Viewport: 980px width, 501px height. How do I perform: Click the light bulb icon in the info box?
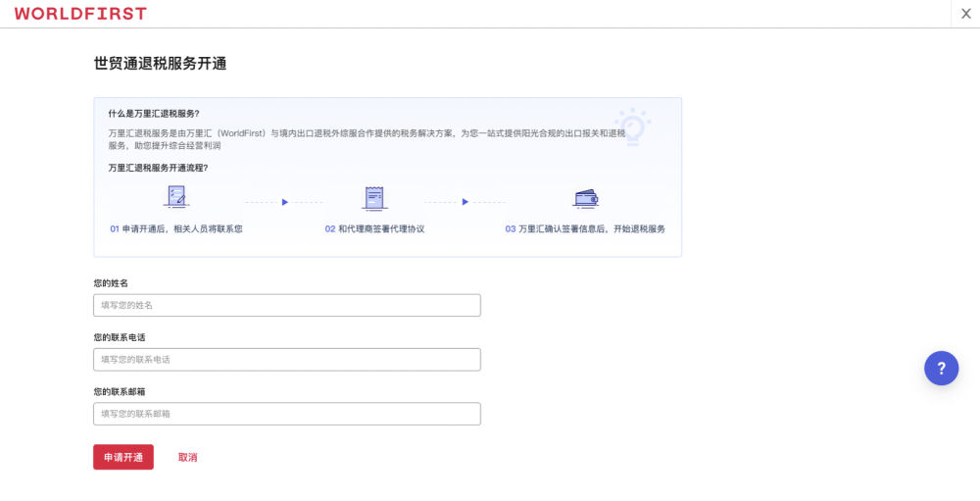pyautogui.click(x=632, y=126)
